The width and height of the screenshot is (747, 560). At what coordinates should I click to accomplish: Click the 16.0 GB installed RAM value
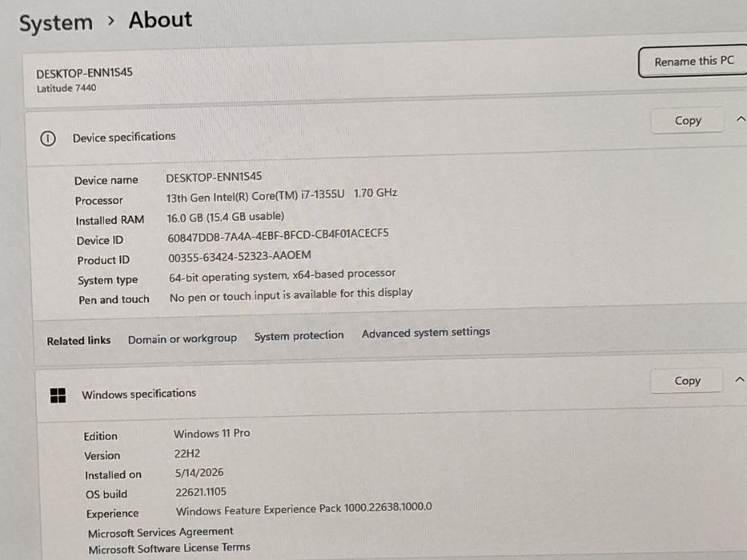click(x=225, y=217)
